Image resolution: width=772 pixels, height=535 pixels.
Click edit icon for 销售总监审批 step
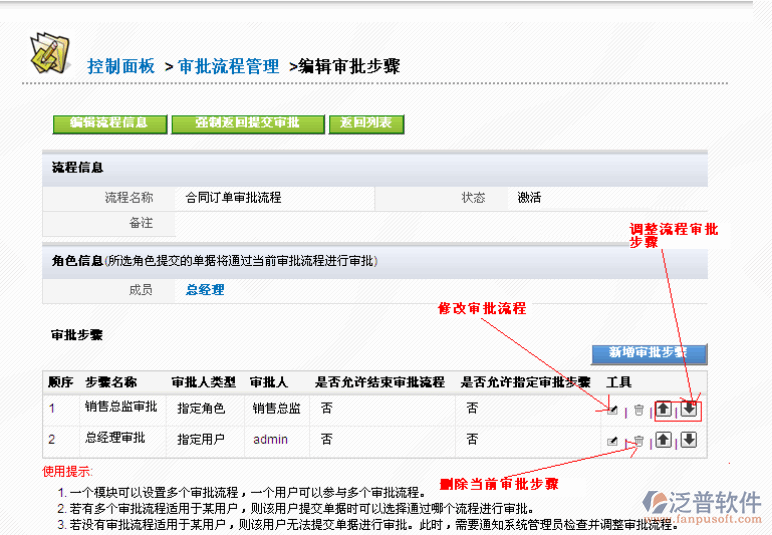click(x=612, y=409)
